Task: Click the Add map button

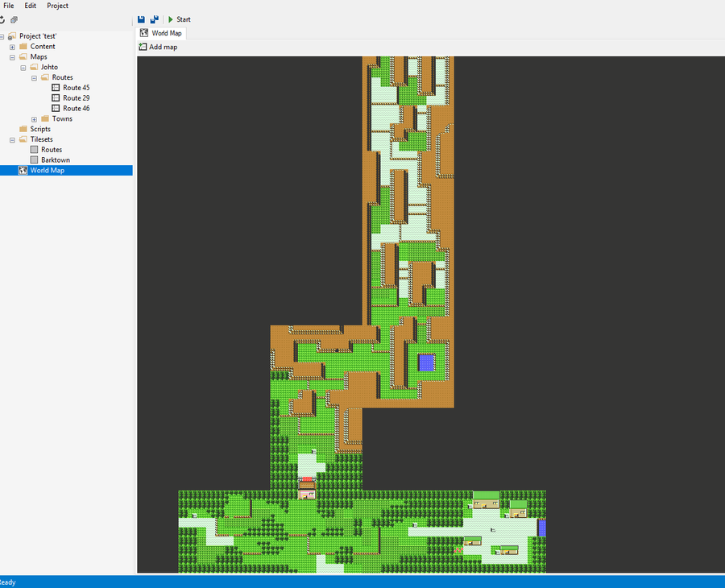Action: coord(158,47)
